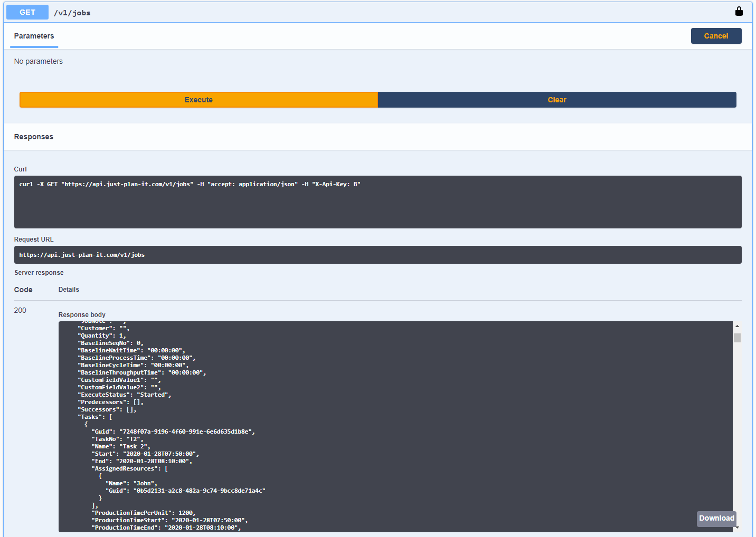Click the scroll down arrow of response body
Viewport: 756px width, 537px height.
click(x=737, y=528)
